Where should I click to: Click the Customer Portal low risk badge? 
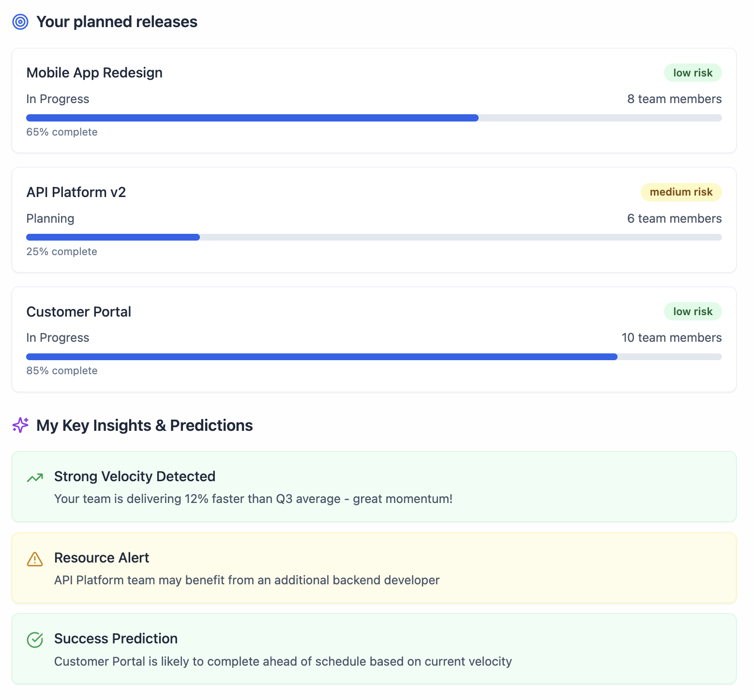point(693,312)
